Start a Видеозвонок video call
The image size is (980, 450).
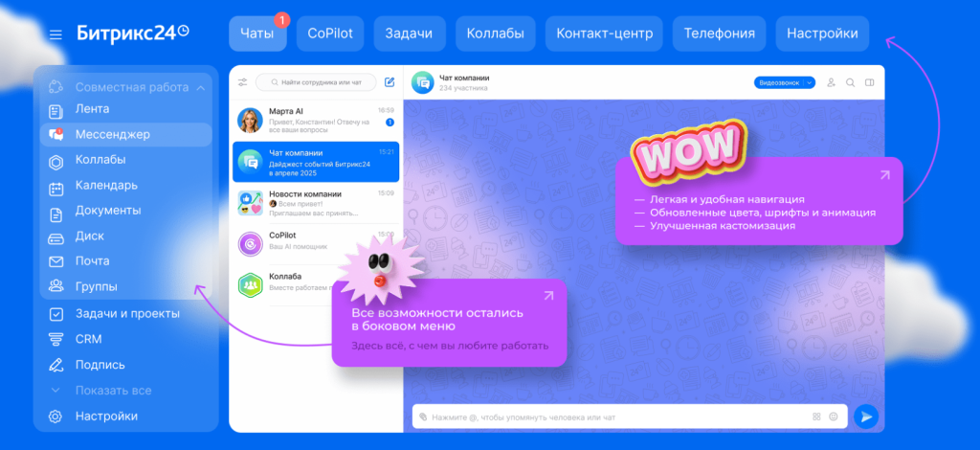pyautogui.click(x=779, y=82)
